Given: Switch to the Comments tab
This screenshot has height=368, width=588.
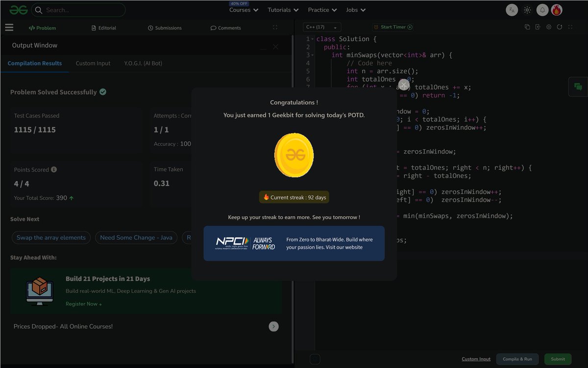Looking at the screenshot, I should pos(226,28).
